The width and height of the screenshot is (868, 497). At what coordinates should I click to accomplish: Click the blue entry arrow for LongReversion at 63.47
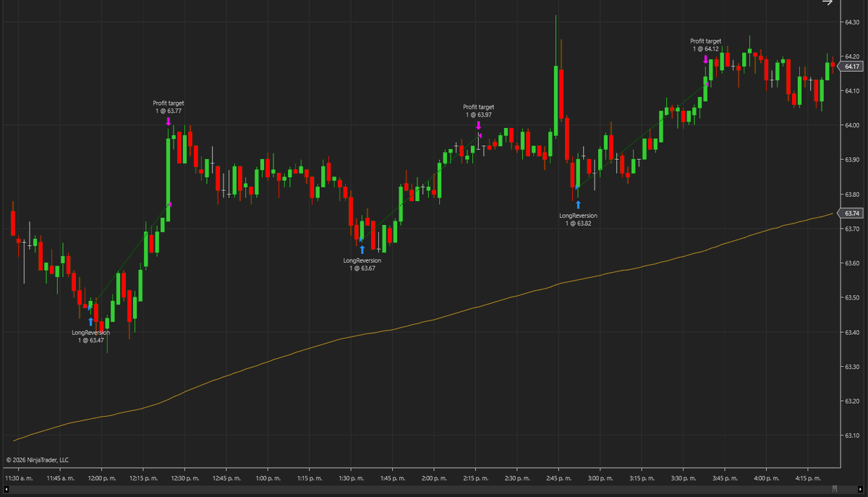pos(90,320)
